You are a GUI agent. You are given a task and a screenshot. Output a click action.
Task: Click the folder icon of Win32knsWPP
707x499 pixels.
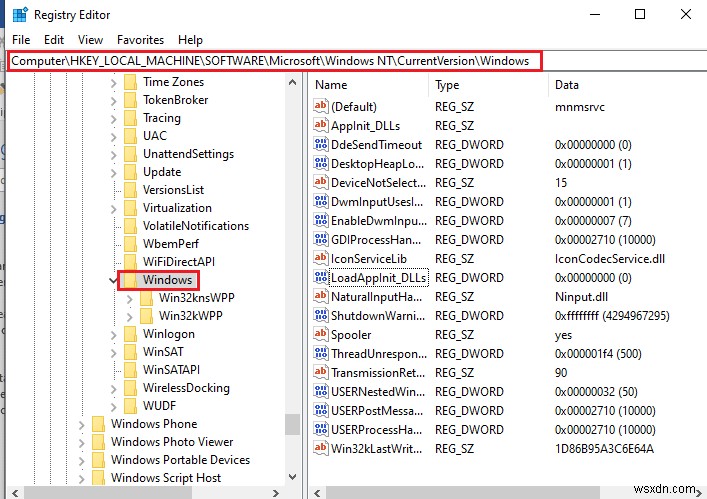[x=147, y=298]
